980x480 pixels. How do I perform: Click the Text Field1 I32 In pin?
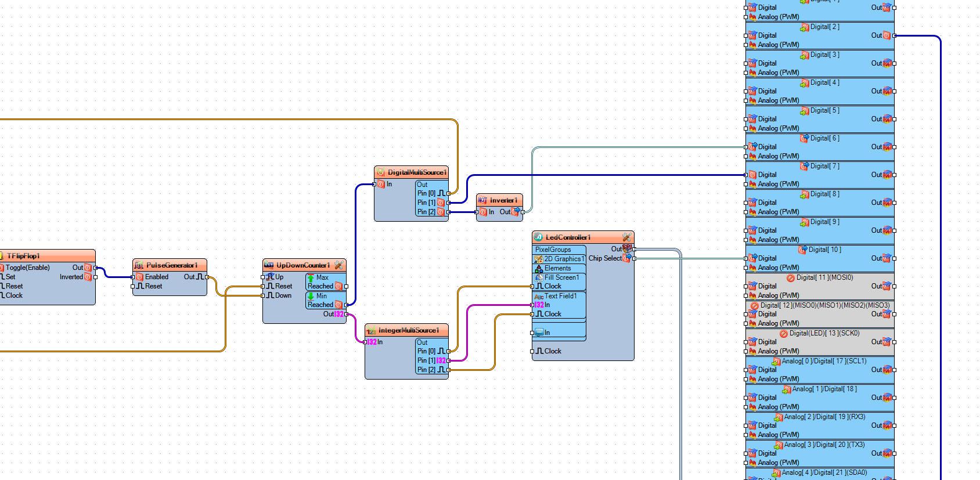[542, 305]
